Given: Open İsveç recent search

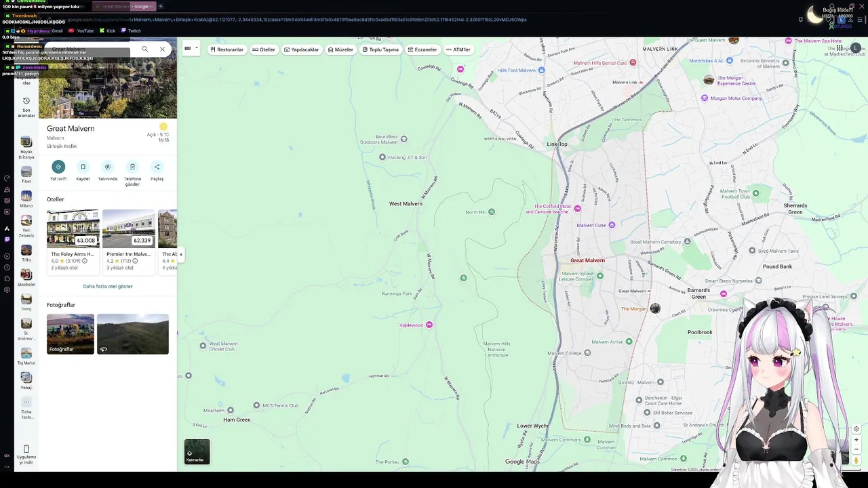Looking at the screenshot, I should coord(26,302).
